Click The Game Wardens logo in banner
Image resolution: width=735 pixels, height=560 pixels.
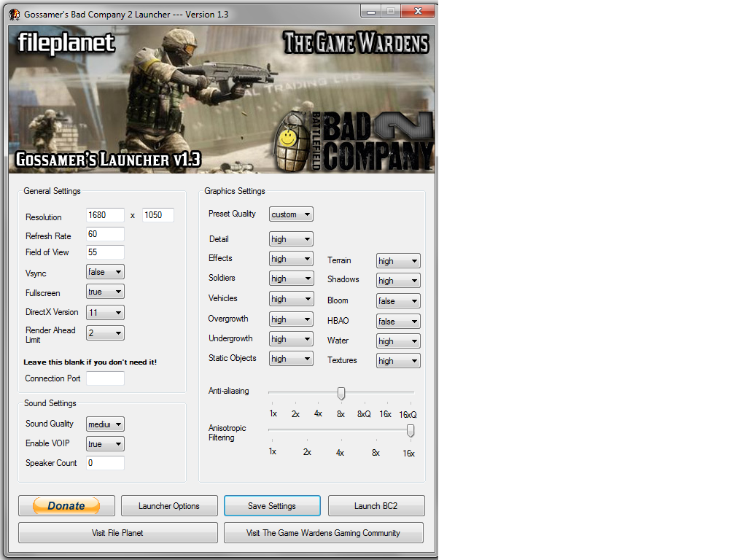pos(356,42)
